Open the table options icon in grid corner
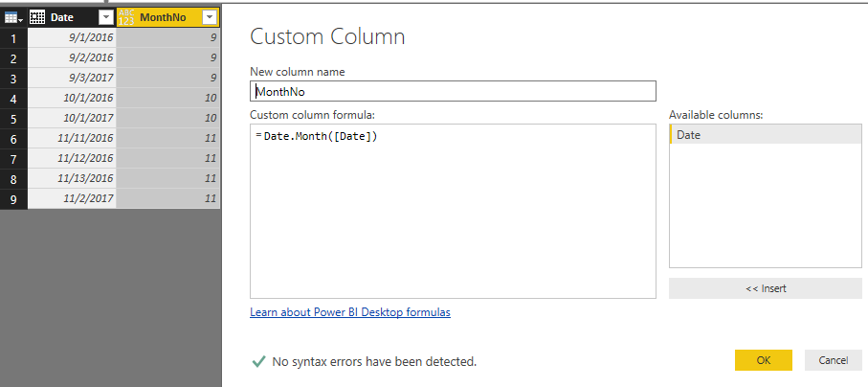 coord(13,18)
